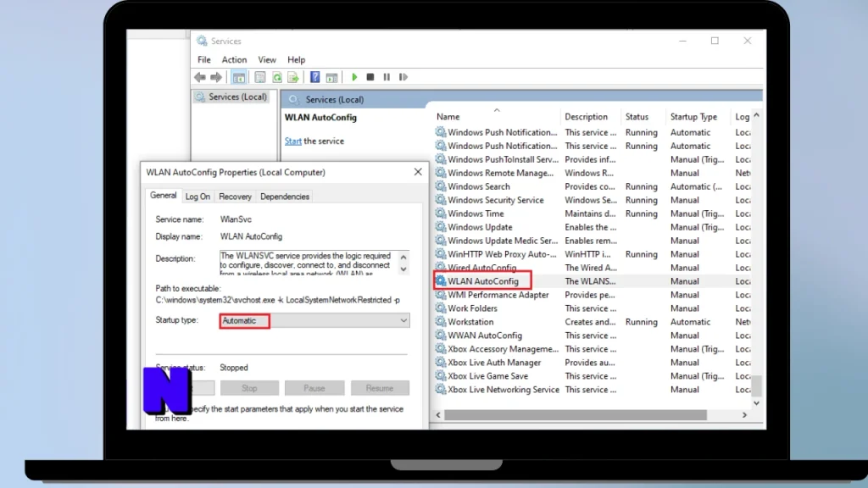Switch to the Dependencies tab
Image resolution: width=868 pixels, height=488 pixels.
pyautogui.click(x=285, y=197)
